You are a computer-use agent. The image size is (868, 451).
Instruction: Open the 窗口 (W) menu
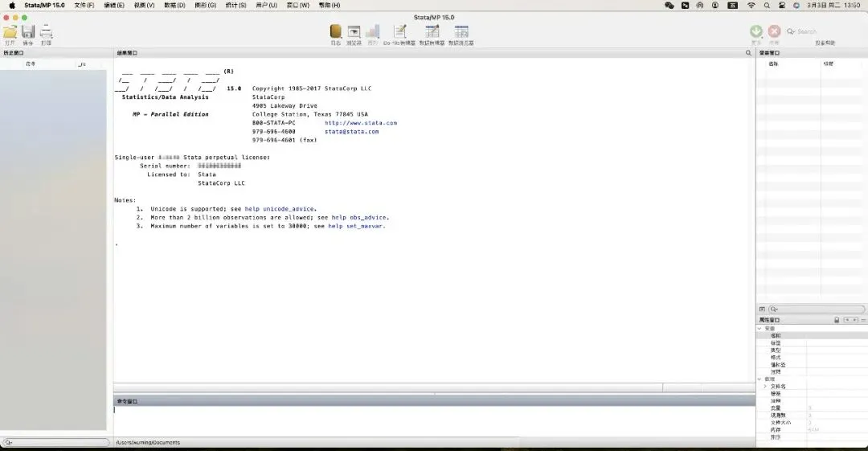tap(298, 5)
